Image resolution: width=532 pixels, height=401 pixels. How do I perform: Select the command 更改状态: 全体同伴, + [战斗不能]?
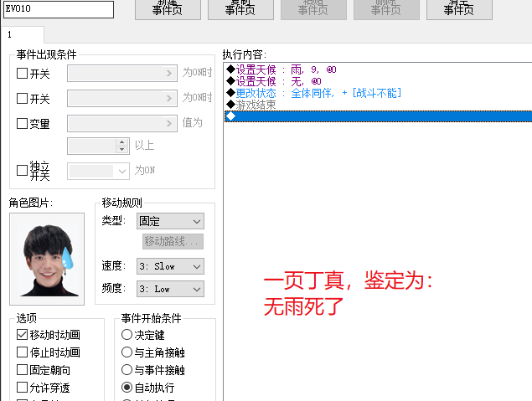tap(379, 93)
